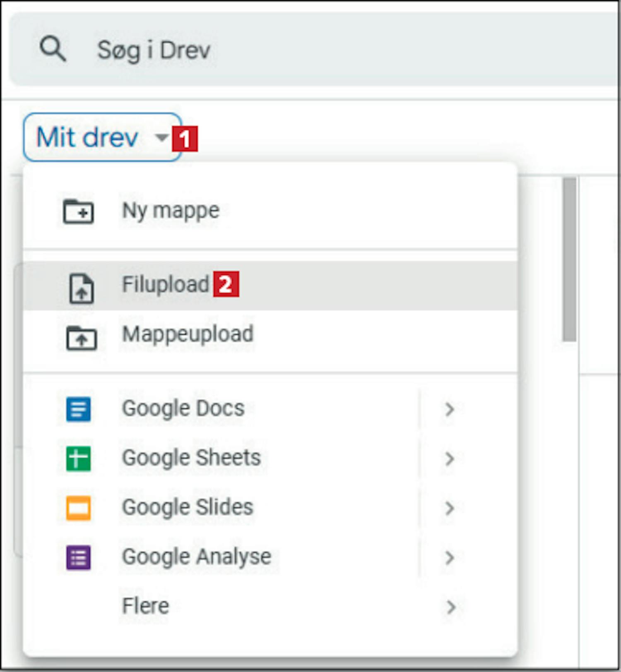
Task: Click the folder upload icon
Action: 81,338
